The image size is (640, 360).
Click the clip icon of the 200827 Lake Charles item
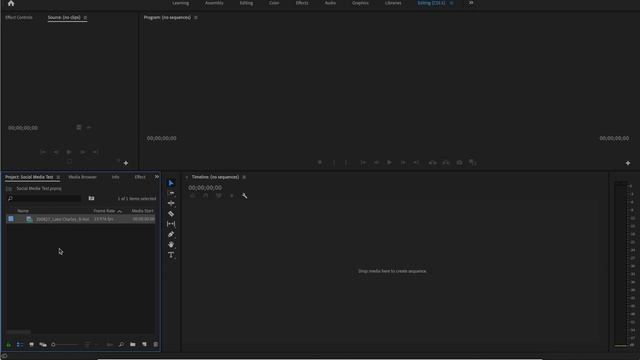pyautogui.click(x=29, y=219)
